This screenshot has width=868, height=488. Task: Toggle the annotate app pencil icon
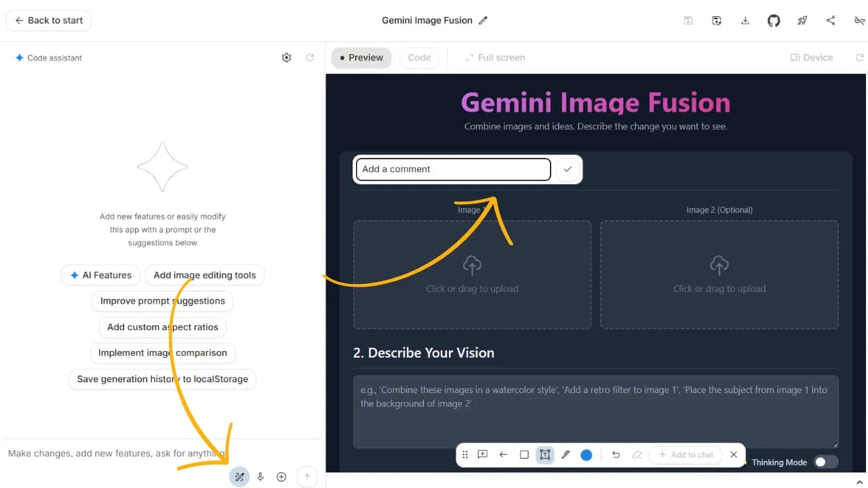click(239, 477)
